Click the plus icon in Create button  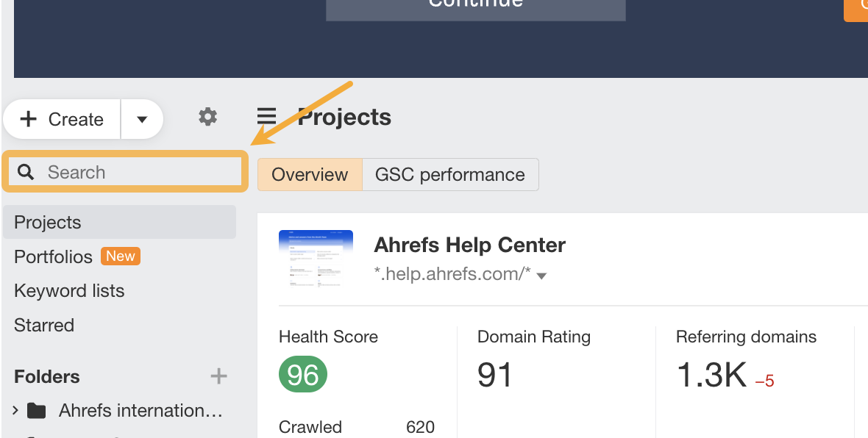click(x=29, y=119)
